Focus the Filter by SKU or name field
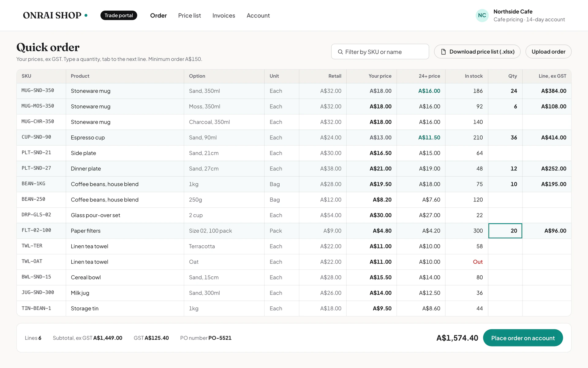Screen dimensions: 588x368 (380, 52)
